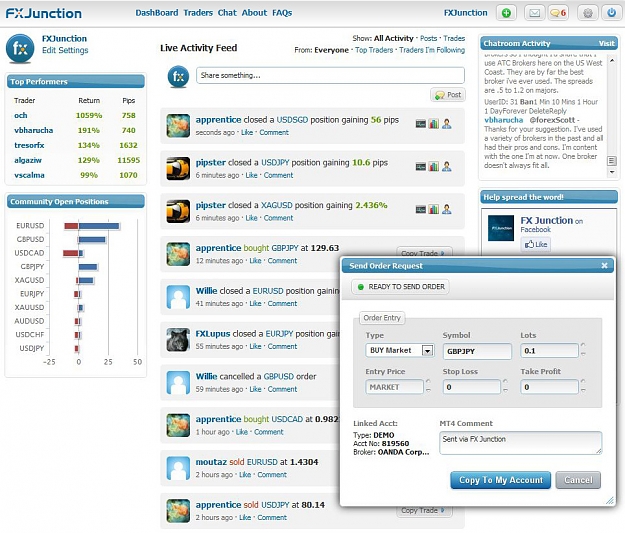Increase Lots value with up arrow
Screen dimensions: 625x533
[x=583, y=345]
